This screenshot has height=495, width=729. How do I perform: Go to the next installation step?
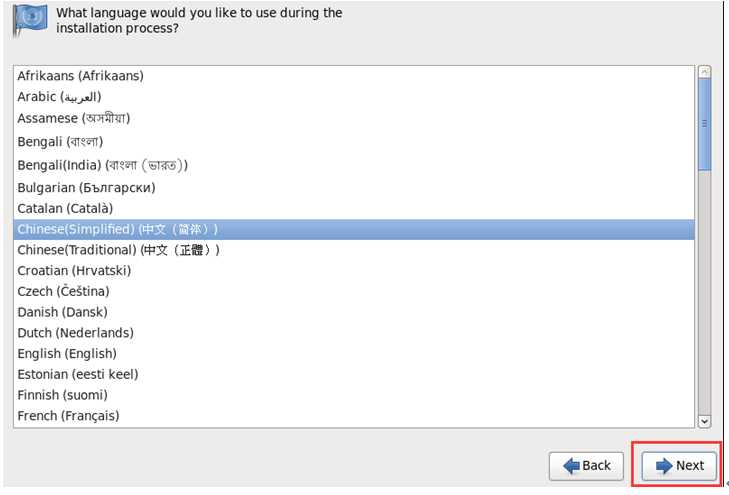pyautogui.click(x=679, y=466)
